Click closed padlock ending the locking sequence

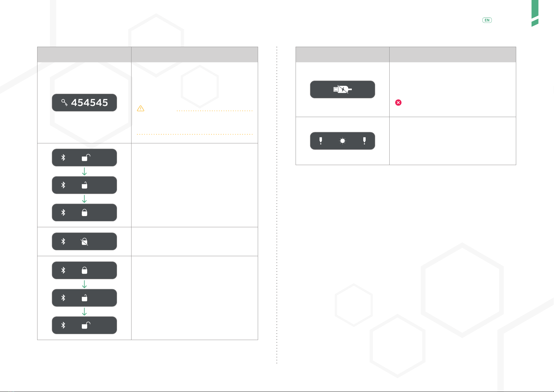tap(84, 212)
